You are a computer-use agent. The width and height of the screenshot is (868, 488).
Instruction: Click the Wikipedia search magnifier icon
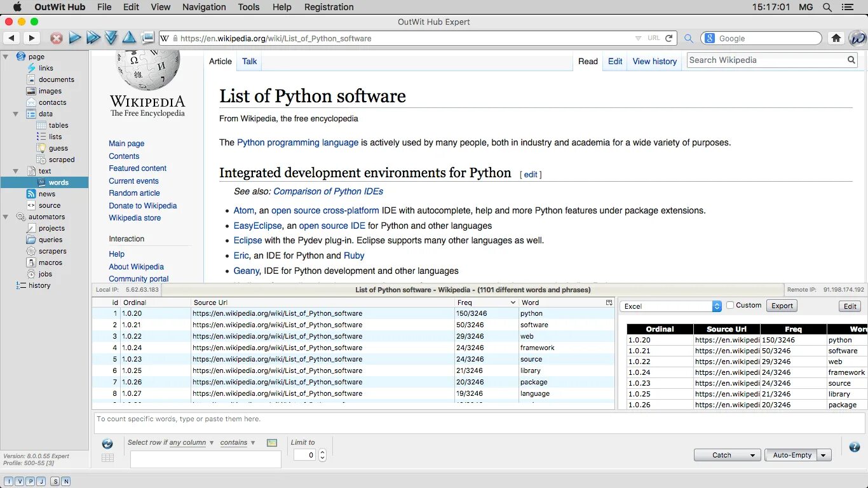851,60
